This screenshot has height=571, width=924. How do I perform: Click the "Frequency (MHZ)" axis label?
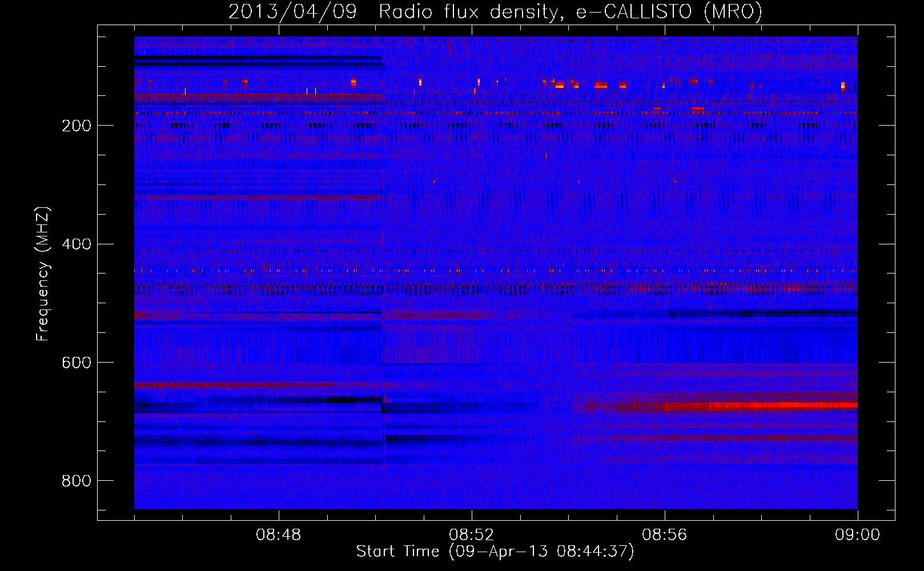pos(42,274)
